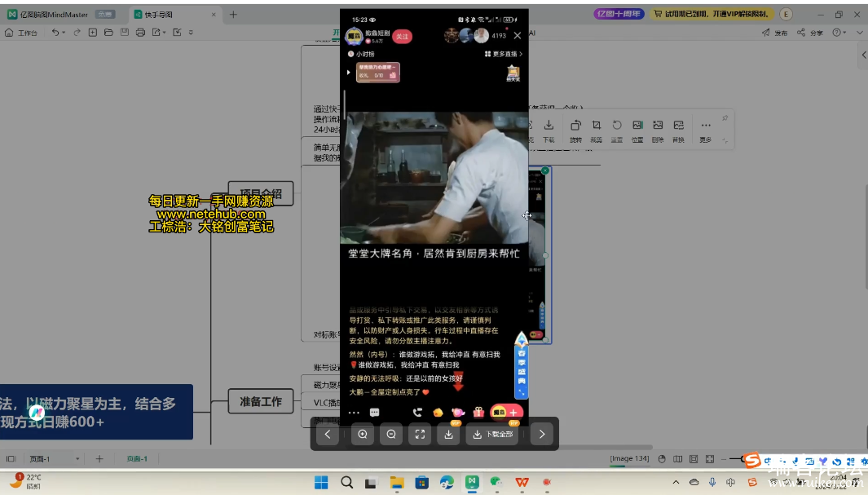This screenshot has width=868, height=495.
Task: Open the 页面-1 page selector dropdown
Action: (x=55, y=458)
